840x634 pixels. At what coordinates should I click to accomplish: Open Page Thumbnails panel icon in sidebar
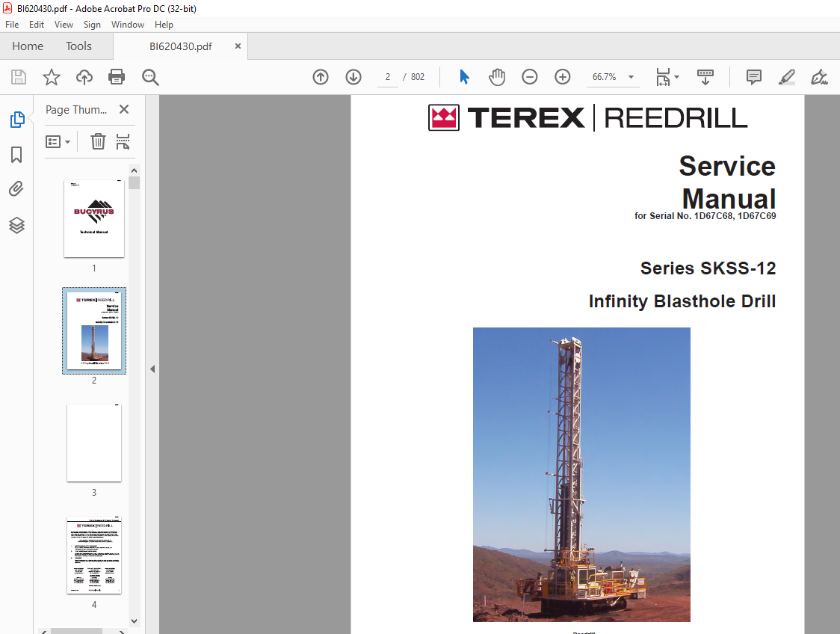point(16,119)
